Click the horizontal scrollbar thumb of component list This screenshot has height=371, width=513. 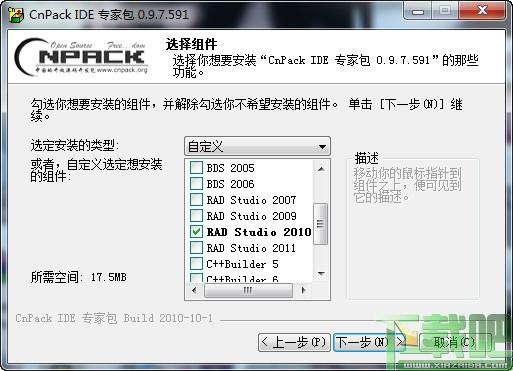click(x=248, y=290)
